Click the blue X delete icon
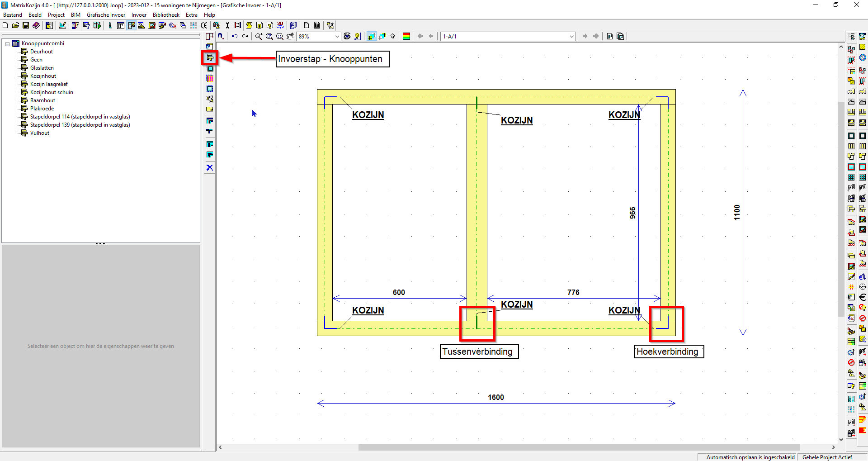The image size is (868, 461). pos(210,167)
